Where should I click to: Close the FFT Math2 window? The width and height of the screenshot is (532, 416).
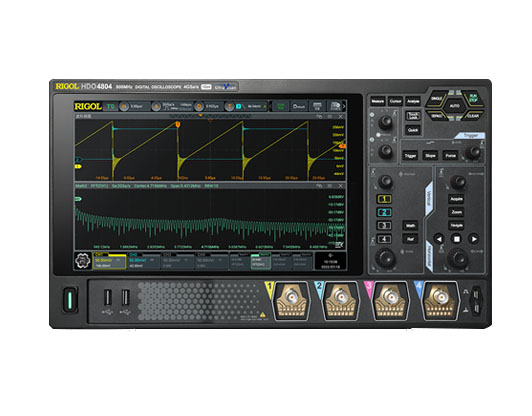pos(340,186)
